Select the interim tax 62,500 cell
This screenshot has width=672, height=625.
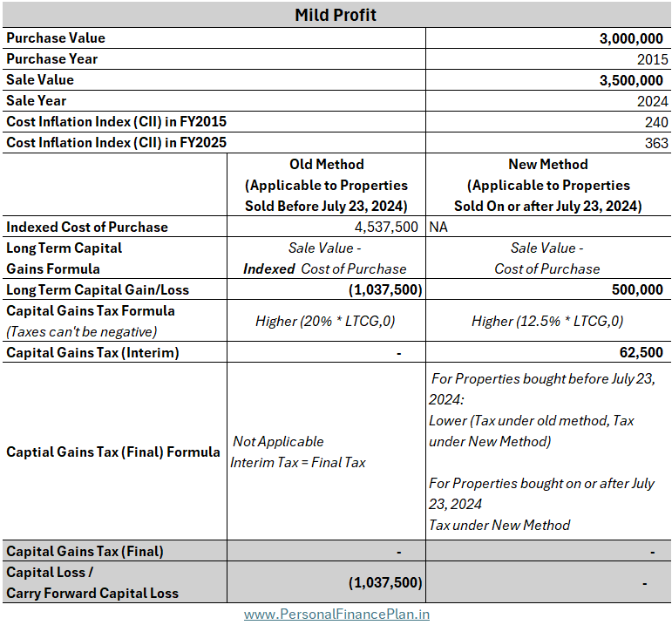coord(548,352)
